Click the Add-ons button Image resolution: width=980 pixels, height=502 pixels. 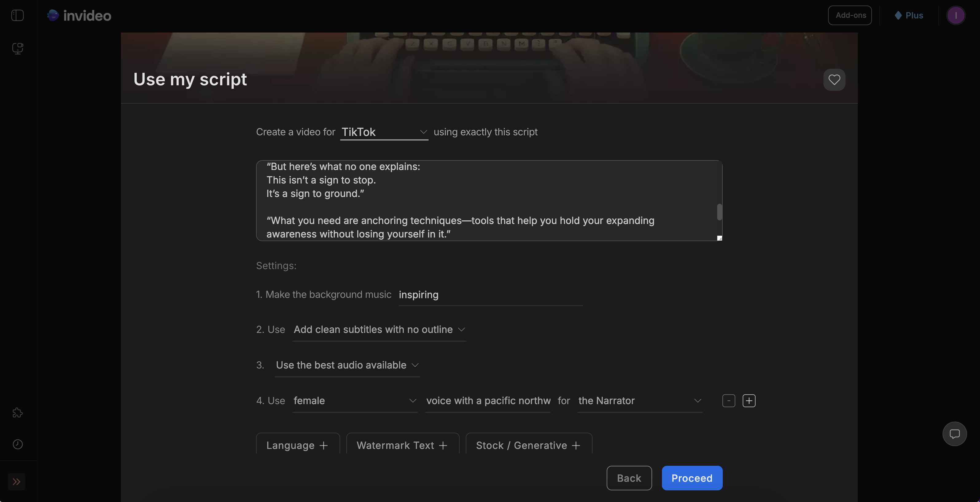850,15
